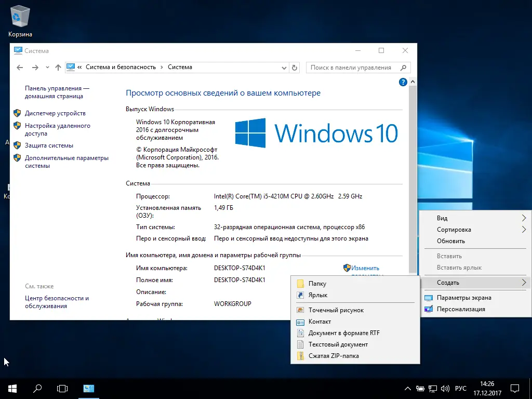
Task: Open help with the blue question mark icon
Action: [403, 82]
